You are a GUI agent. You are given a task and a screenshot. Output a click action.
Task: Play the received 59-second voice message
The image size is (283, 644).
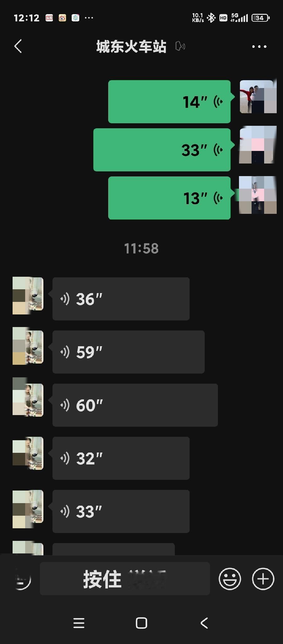pos(129,352)
